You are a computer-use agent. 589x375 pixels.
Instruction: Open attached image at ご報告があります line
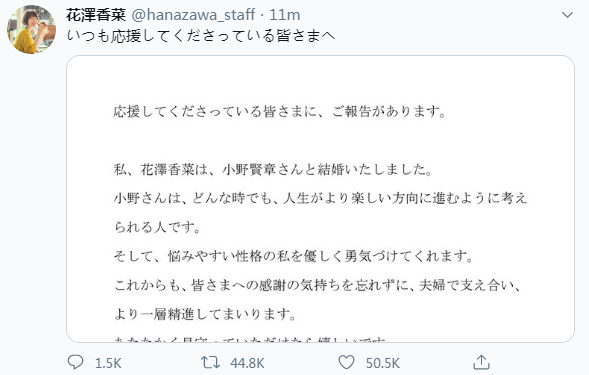pyautogui.click(x=279, y=112)
